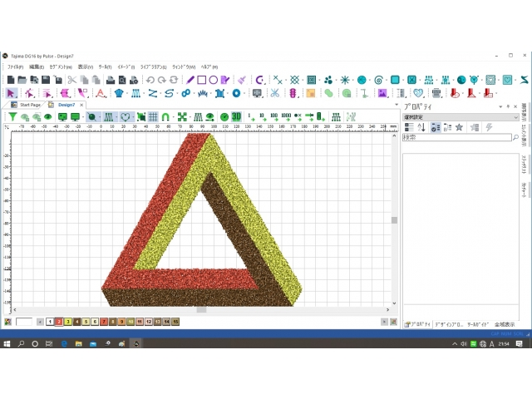
Task: Toggle the grid display button
Action: coord(153,117)
